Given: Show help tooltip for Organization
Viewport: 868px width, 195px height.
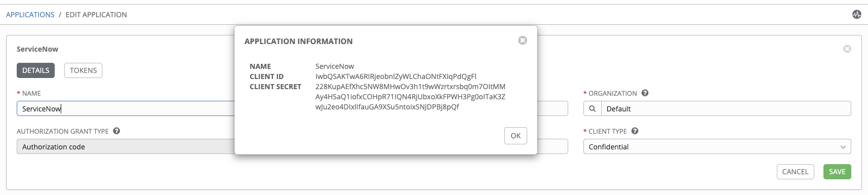Looking at the screenshot, I should coord(645,93).
